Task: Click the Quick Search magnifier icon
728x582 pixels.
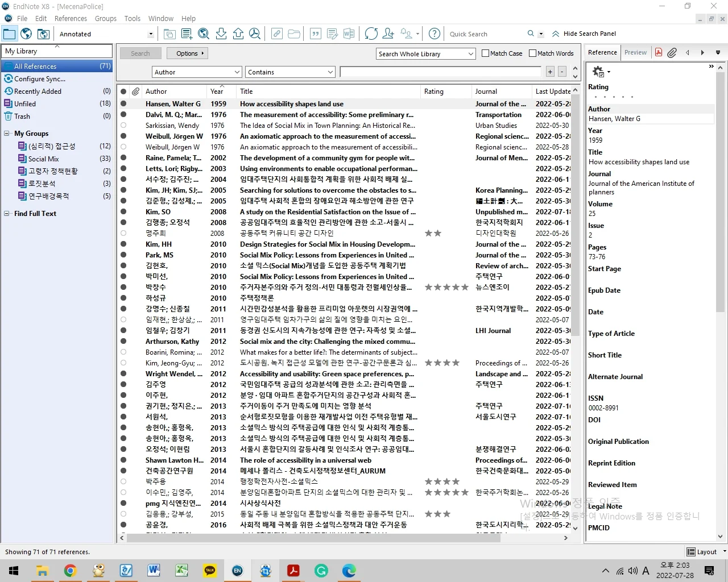Action: click(x=531, y=34)
